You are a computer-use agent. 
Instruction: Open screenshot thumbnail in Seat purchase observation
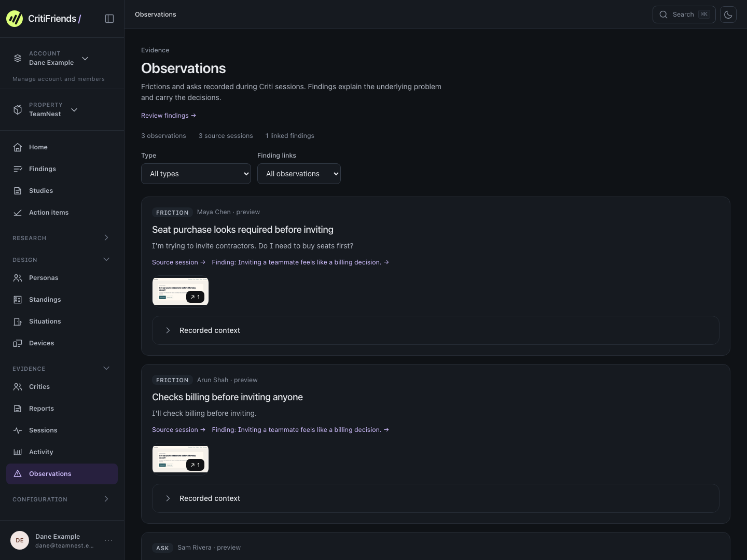click(x=181, y=291)
